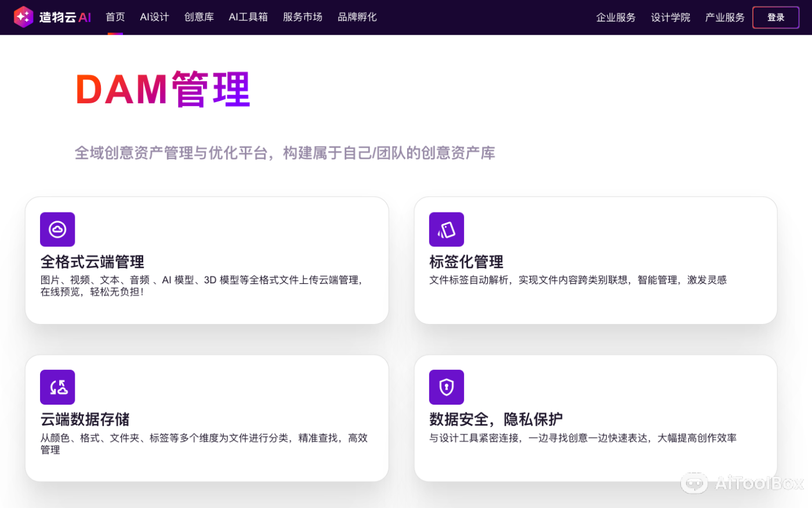Go to 品牌孵化 section
The image size is (812, 508).
(x=357, y=17)
